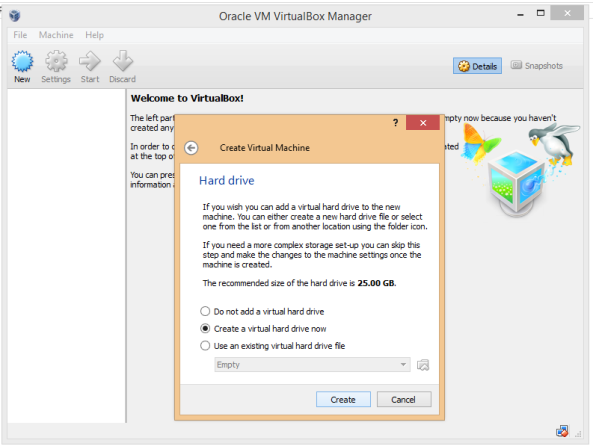Expand the Empty hard drive dropdown
593x446 pixels.
tap(312, 365)
